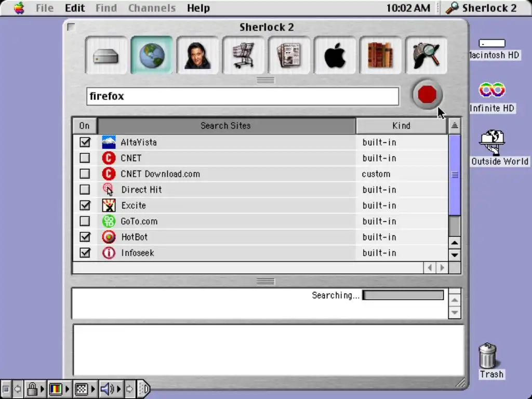Sort by the Kind column header
This screenshot has height=399, width=532.
[402, 126]
